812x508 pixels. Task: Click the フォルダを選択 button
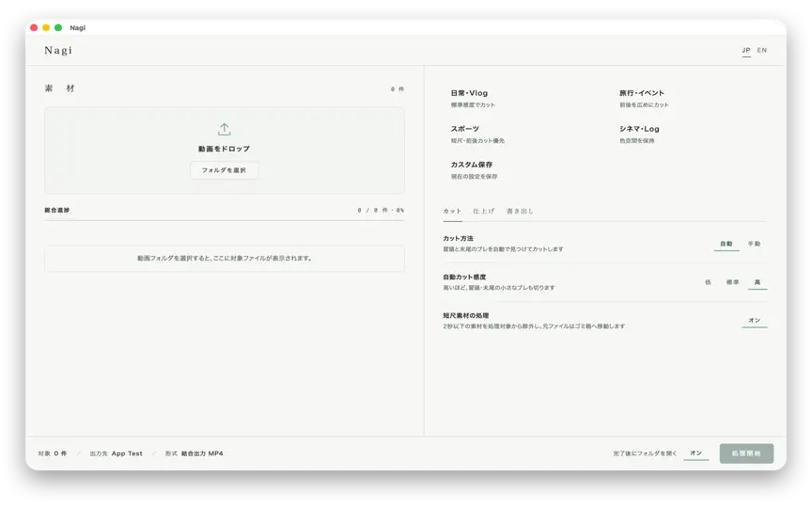[x=225, y=170]
